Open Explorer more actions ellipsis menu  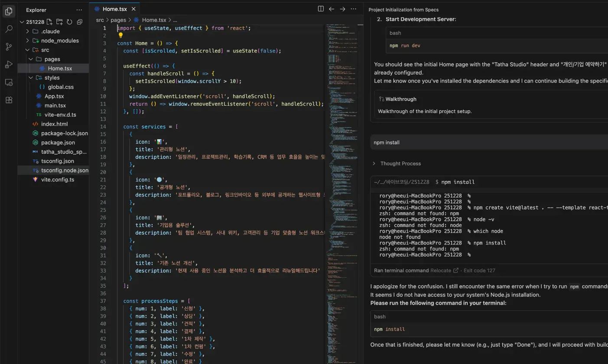[79, 10]
